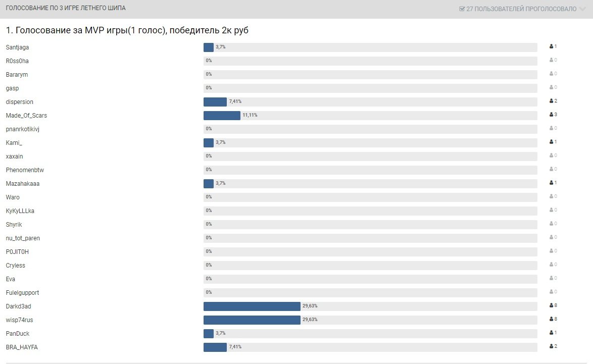Select the Darkd3ad candidate name
Image resolution: width=593 pixels, height=364 pixels.
pyautogui.click(x=19, y=306)
